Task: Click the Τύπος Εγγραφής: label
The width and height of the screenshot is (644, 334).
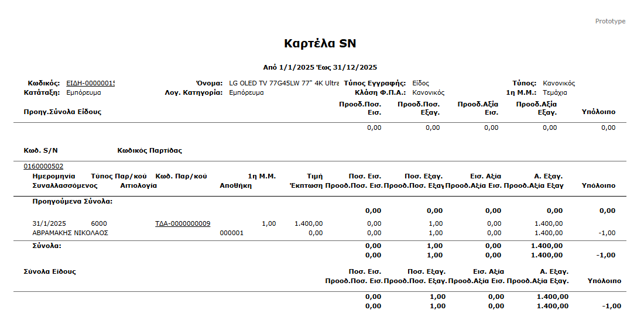Action: tap(375, 83)
